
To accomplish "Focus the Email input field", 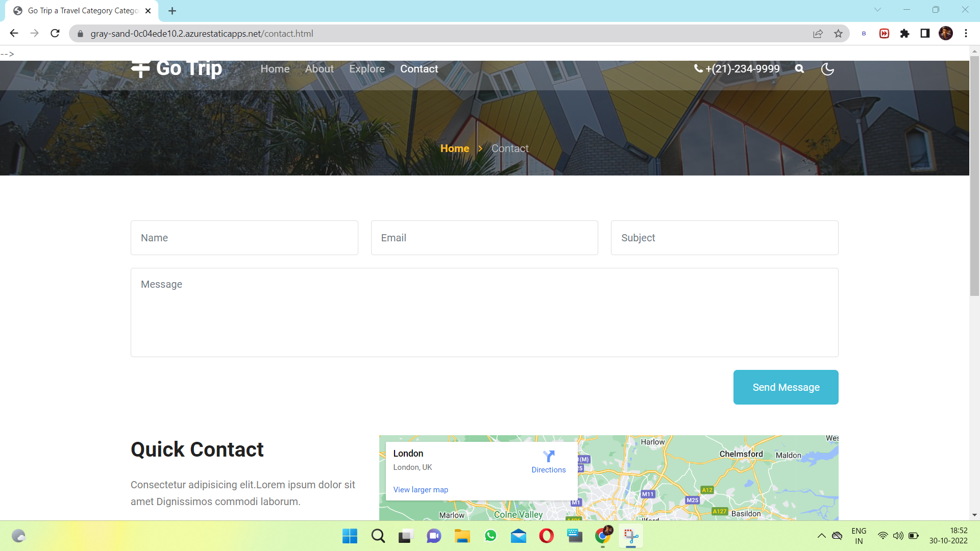I will click(x=484, y=238).
